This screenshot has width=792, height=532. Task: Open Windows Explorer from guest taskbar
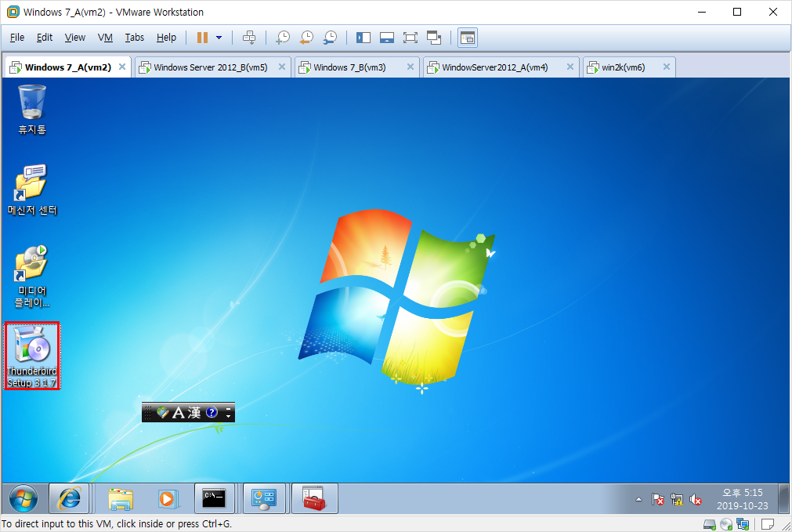coord(120,498)
